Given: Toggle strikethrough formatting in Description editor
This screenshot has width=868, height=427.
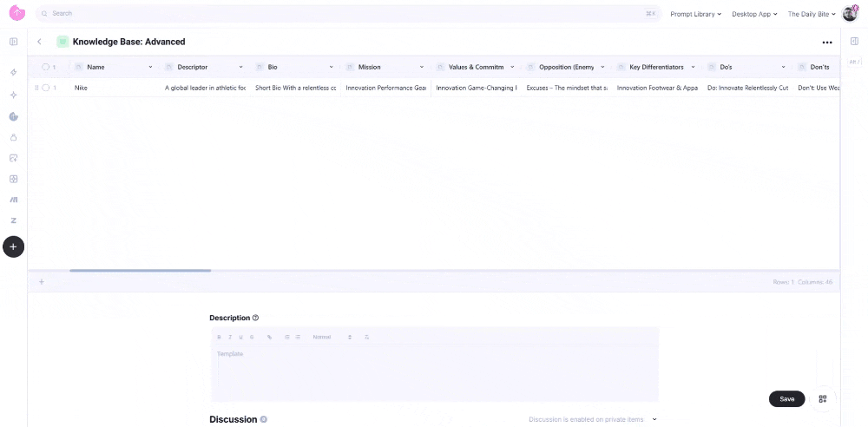Looking at the screenshot, I should (x=252, y=337).
